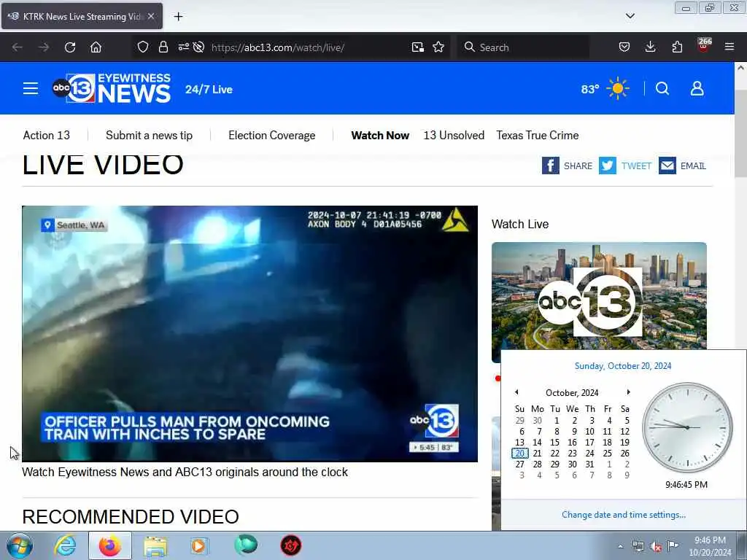Open the site search magnifier icon
The height and width of the screenshot is (560, 747).
point(662,88)
